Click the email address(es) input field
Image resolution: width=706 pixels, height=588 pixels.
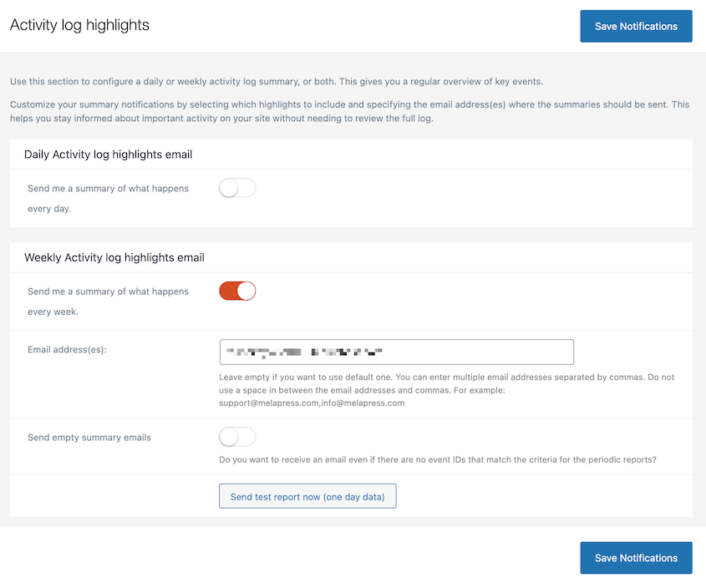(396, 352)
